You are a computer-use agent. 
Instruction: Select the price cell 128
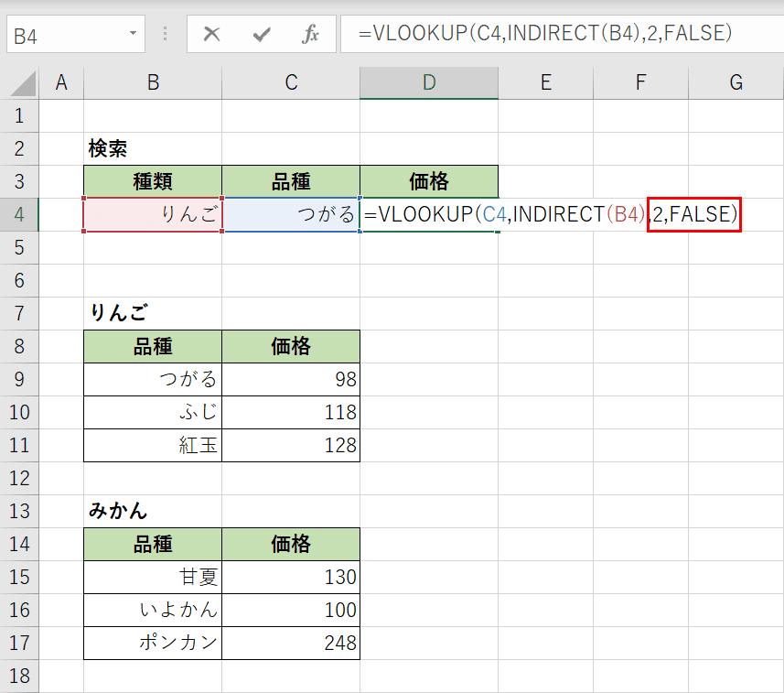pyautogui.click(x=291, y=445)
